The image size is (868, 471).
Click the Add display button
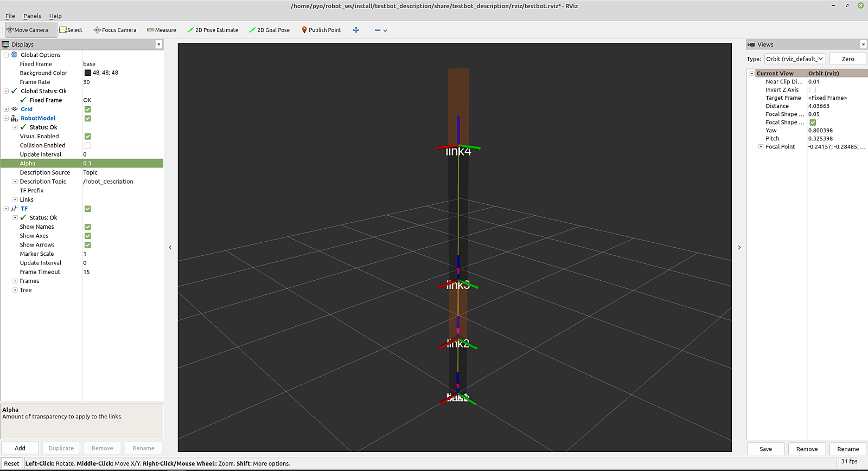(20, 448)
